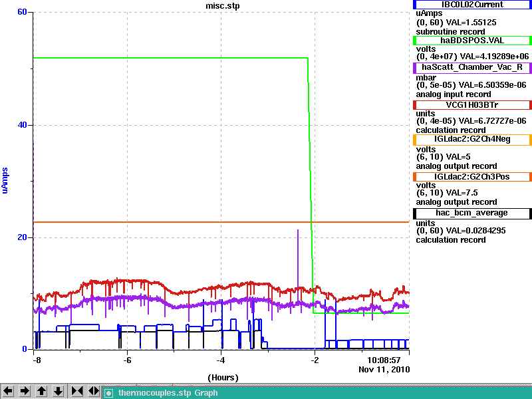Click the mbar units label
The image size is (532, 399).
click(x=426, y=78)
